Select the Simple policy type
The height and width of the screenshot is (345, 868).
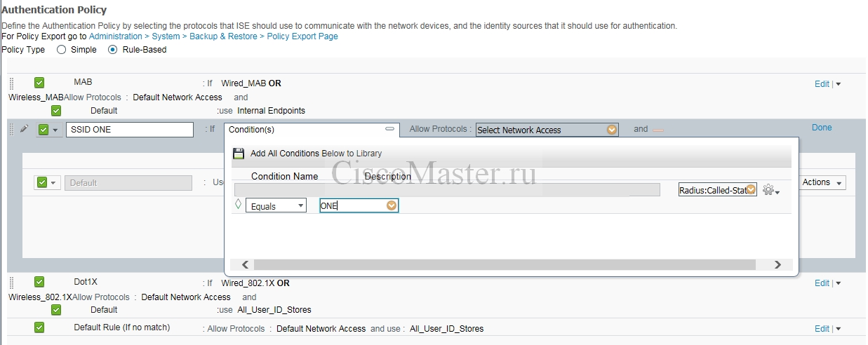coord(61,50)
